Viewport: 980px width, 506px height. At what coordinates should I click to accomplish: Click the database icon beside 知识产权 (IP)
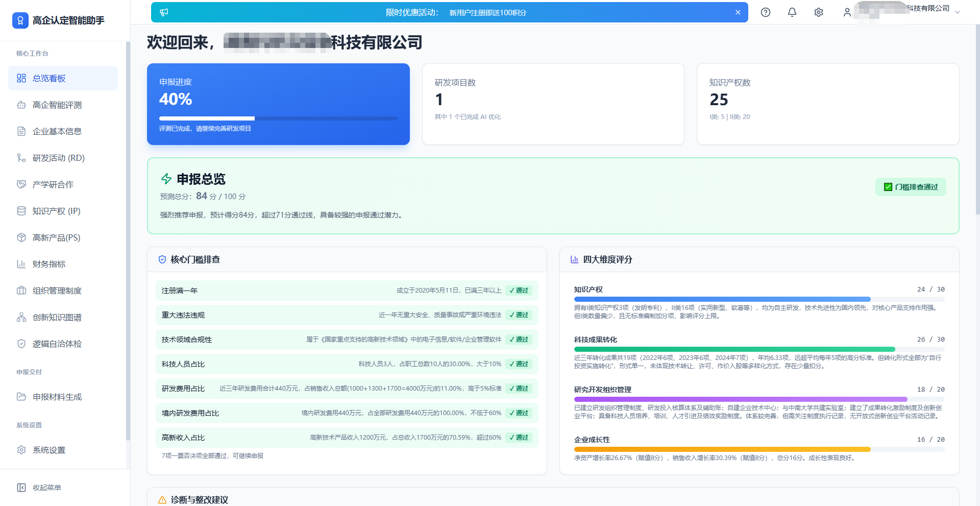point(21,211)
